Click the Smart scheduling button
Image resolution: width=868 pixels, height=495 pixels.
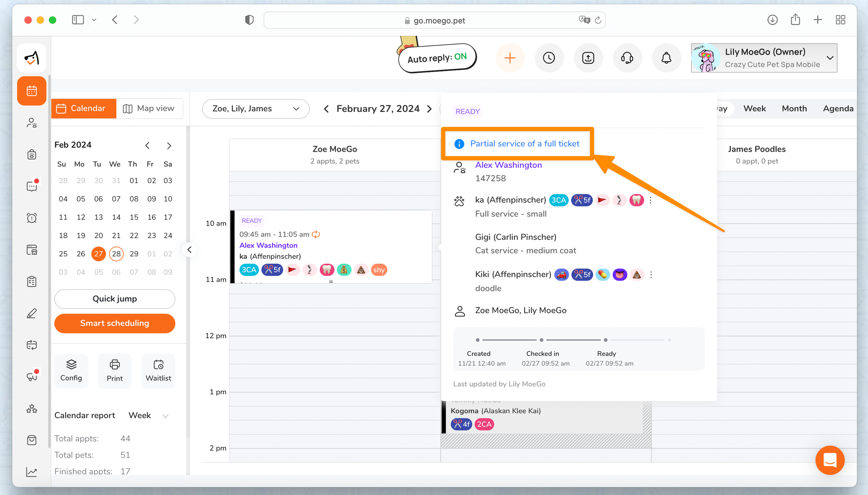[x=115, y=323]
